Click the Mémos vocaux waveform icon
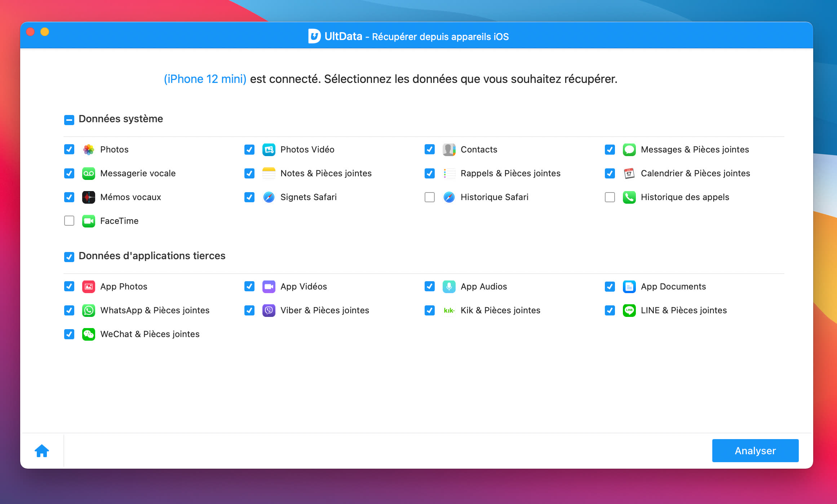 tap(88, 197)
